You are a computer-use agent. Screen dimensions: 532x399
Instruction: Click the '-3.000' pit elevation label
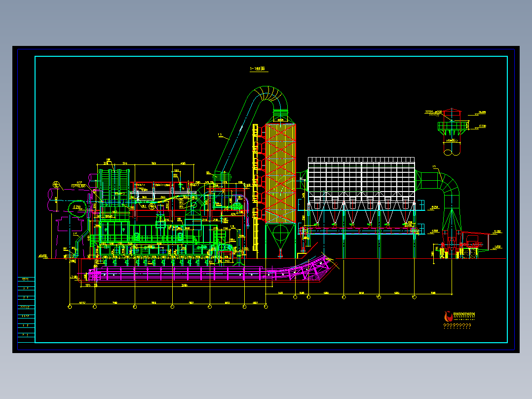[x=74, y=277]
